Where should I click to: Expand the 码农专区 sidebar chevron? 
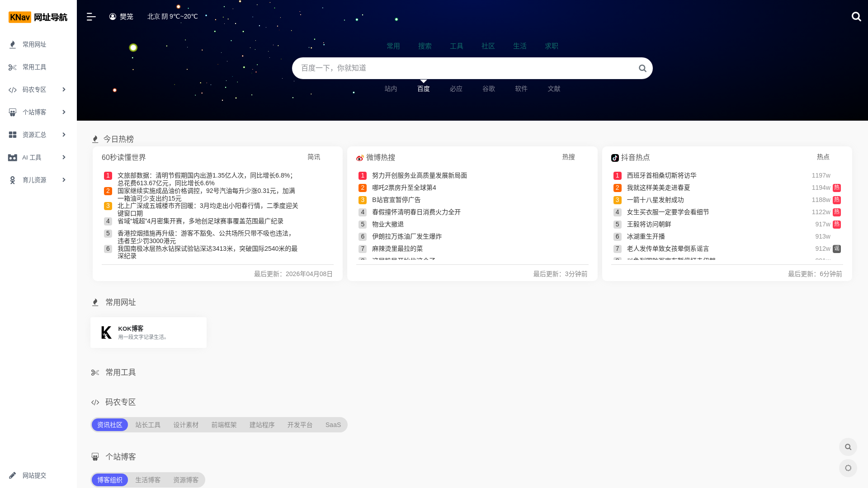pos(64,89)
